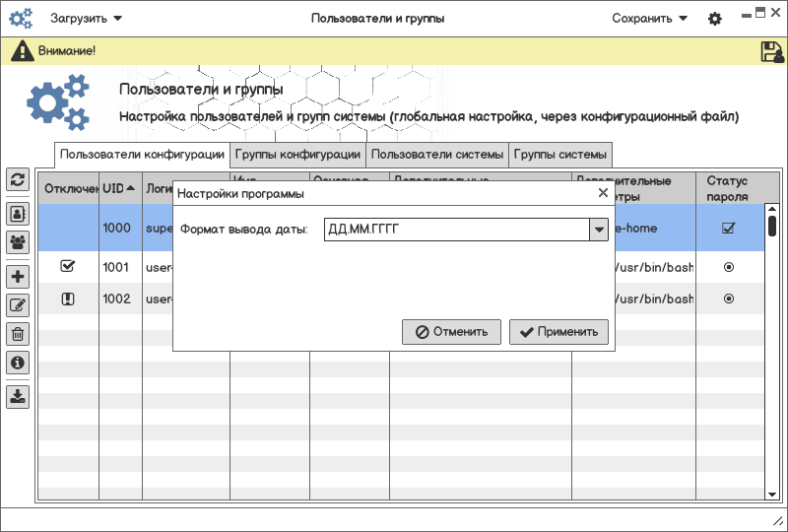Open the Загрузить dropdown menu
The height and width of the screenshot is (532, 788).
[86, 19]
